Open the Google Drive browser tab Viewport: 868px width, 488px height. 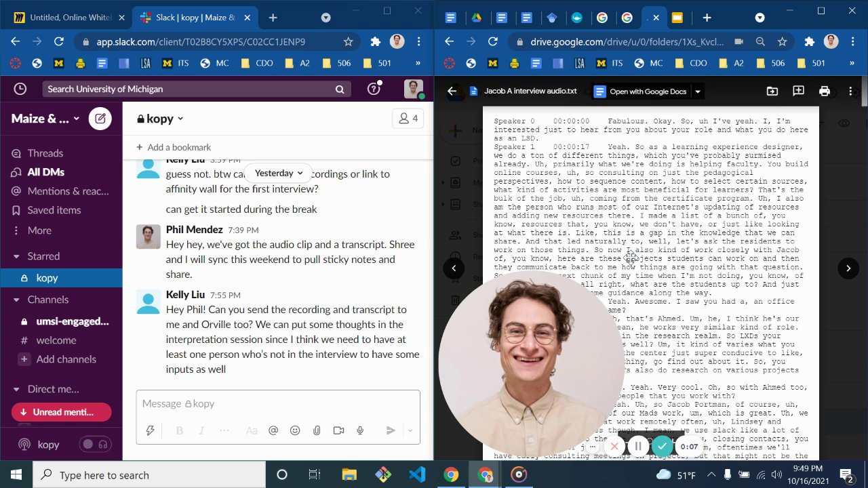coord(477,18)
